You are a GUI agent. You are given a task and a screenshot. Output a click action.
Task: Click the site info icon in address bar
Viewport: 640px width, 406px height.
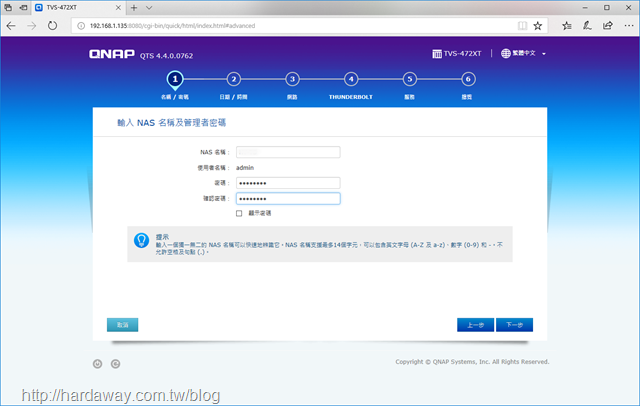click(81, 26)
